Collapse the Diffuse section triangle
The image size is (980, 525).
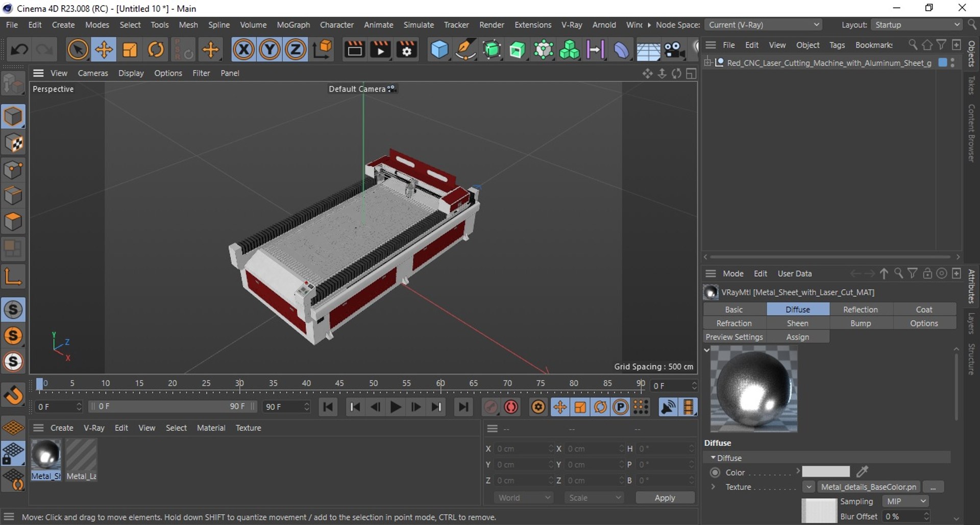tap(713, 458)
